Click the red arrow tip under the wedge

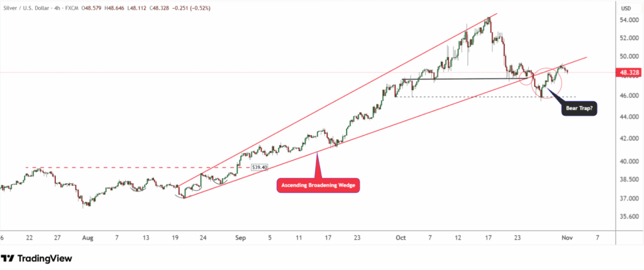318,153
